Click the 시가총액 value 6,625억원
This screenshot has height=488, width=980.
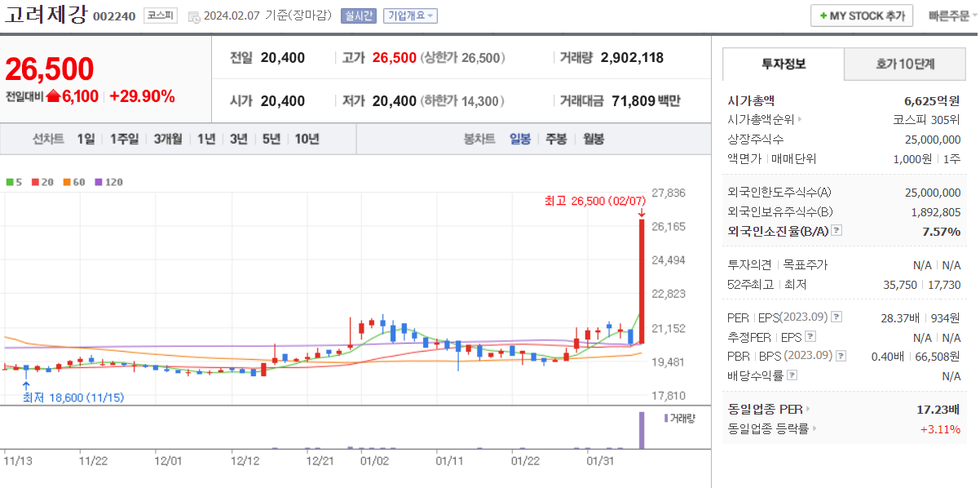(x=932, y=100)
